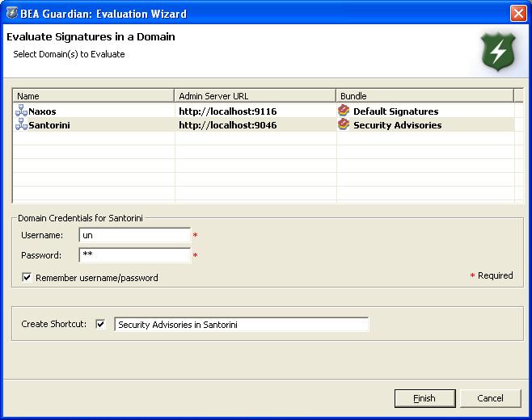Select the Santorini domain row
The height and width of the screenshot is (420, 532).
click(x=264, y=124)
